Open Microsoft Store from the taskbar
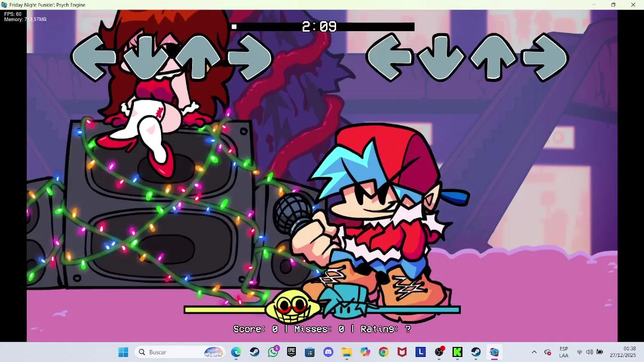Screen dimensions: 644x362 click(310, 352)
